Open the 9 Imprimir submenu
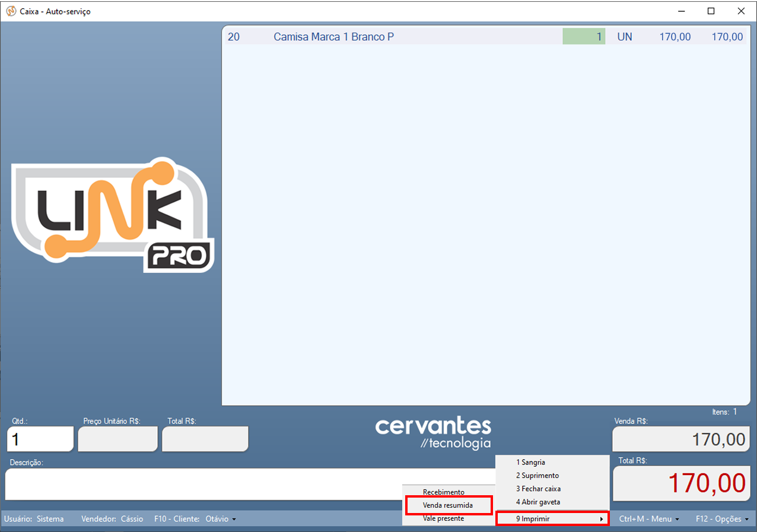757x532 pixels. pos(552,519)
